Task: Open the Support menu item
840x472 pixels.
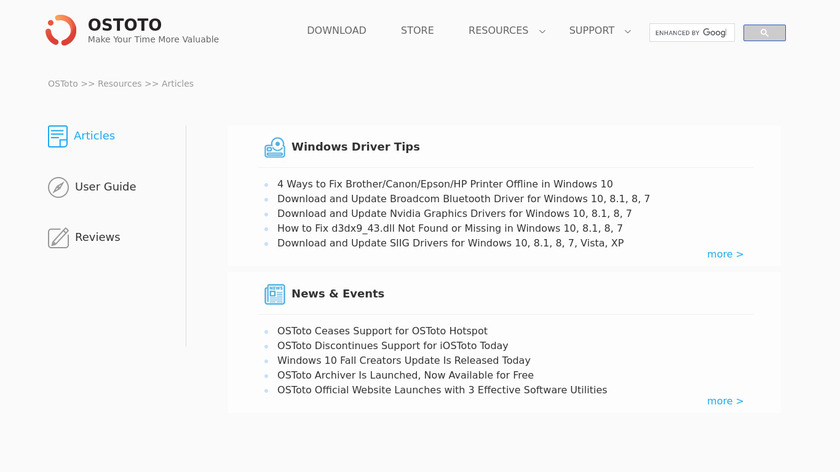Action: (x=591, y=31)
